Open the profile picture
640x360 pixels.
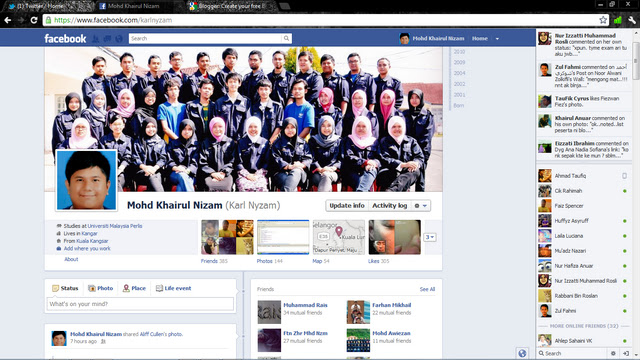click(87, 180)
